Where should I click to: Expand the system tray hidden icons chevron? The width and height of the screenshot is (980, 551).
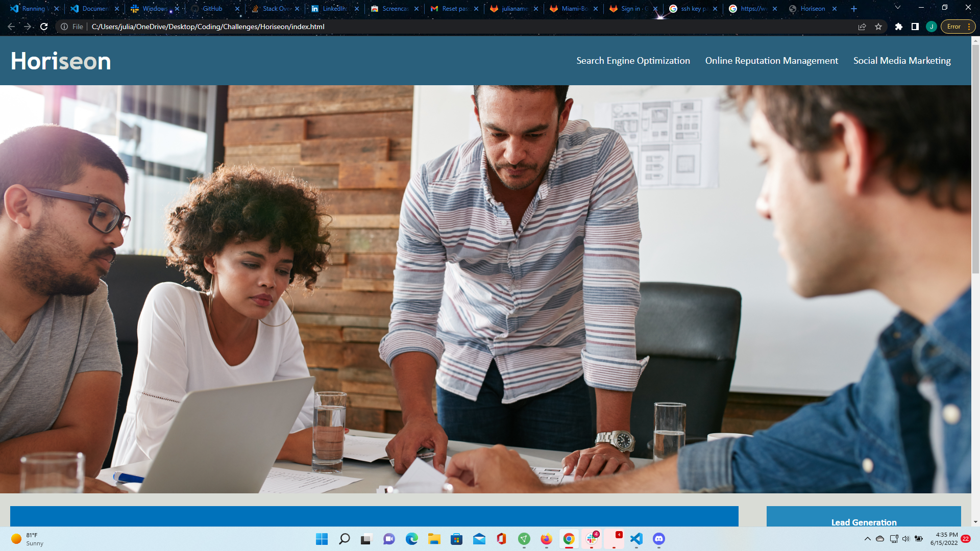pos(867,539)
